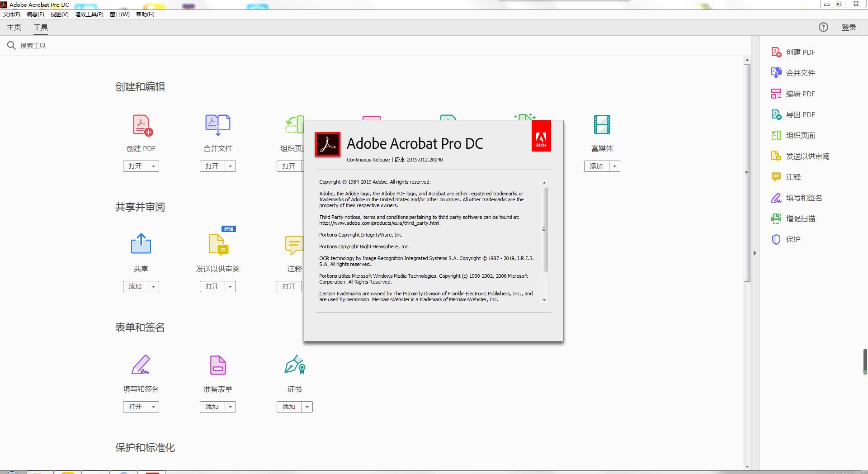Click the Acrobat logo in About dialog
Screen dimensions: 868x474
(x=328, y=144)
